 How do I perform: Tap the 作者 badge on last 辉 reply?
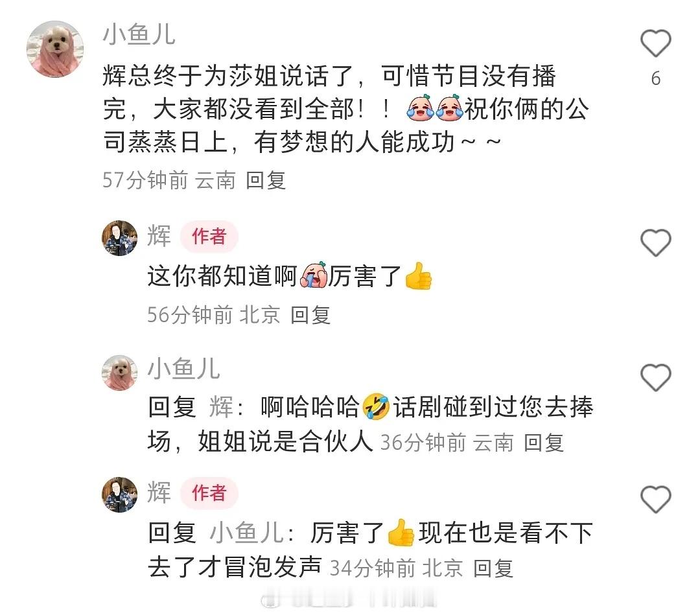click(x=209, y=493)
